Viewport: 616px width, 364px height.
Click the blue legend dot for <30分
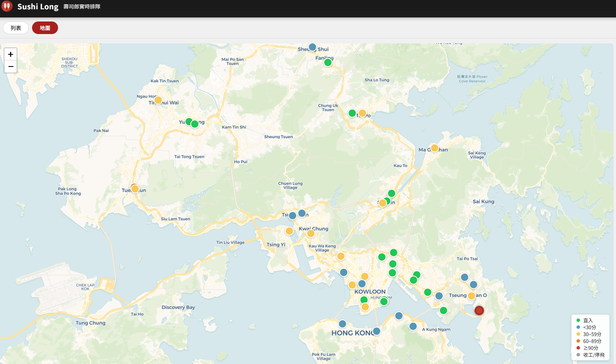pyautogui.click(x=578, y=327)
